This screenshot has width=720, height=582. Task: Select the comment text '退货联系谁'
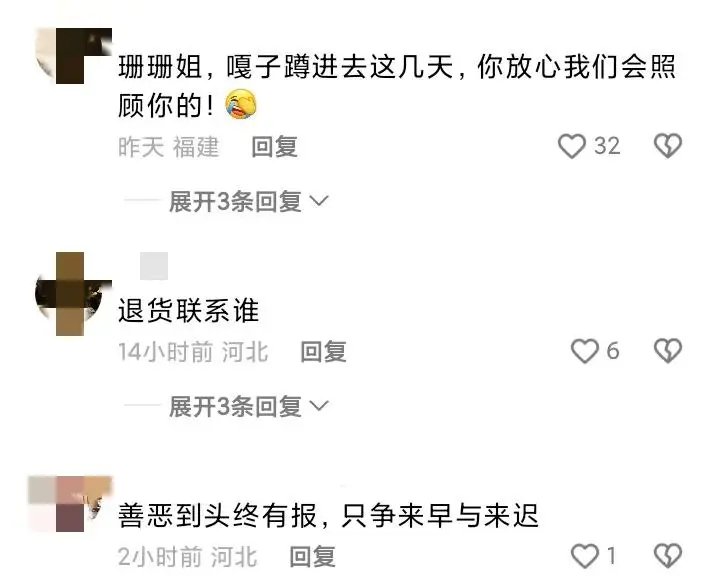(189, 311)
